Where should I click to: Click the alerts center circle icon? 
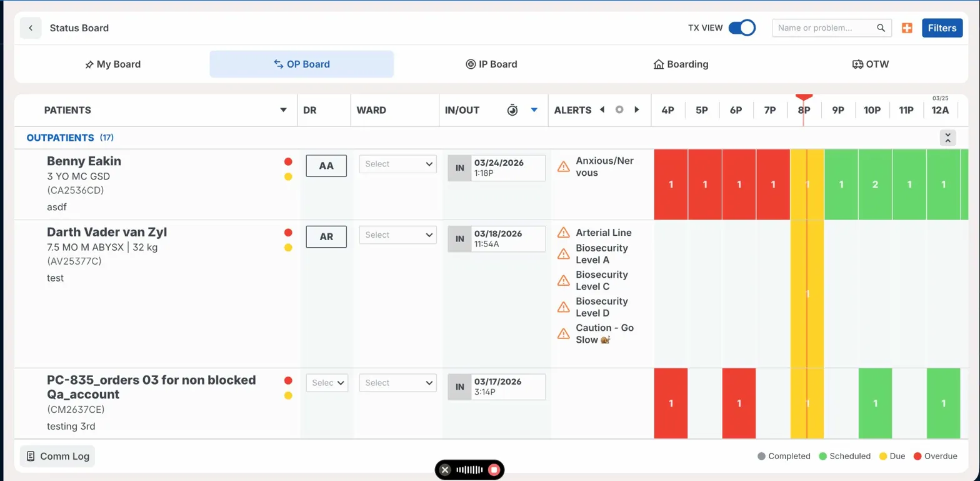pos(619,110)
